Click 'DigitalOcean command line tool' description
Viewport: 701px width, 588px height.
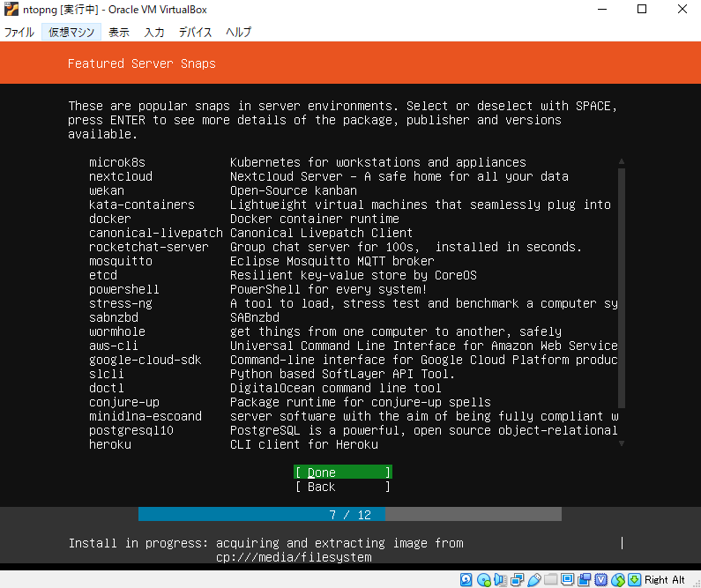[335, 388]
